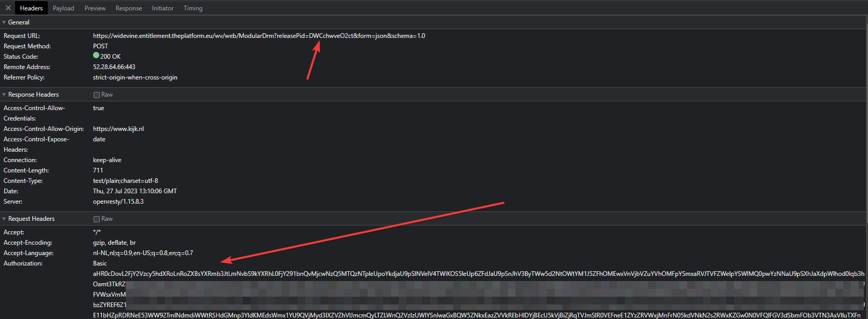Enable Raw view for Response Headers
The width and height of the screenshot is (868, 319).
point(97,95)
